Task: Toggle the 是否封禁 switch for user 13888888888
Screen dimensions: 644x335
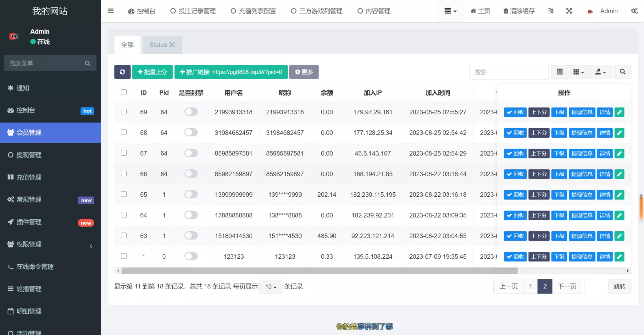Action: pyautogui.click(x=191, y=215)
